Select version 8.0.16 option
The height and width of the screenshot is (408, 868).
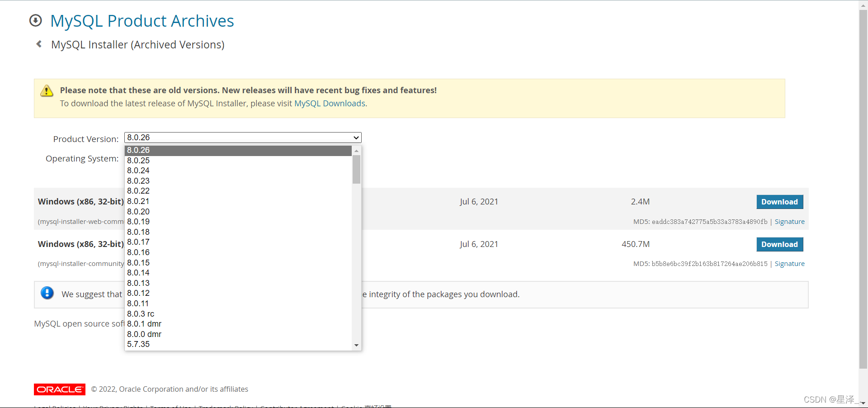point(238,252)
